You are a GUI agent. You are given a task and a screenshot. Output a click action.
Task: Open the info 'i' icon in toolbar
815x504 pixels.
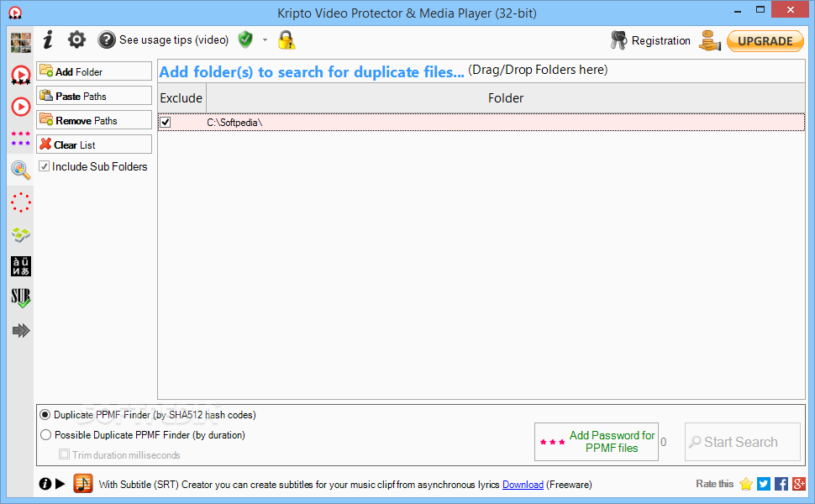[x=48, y=39]
